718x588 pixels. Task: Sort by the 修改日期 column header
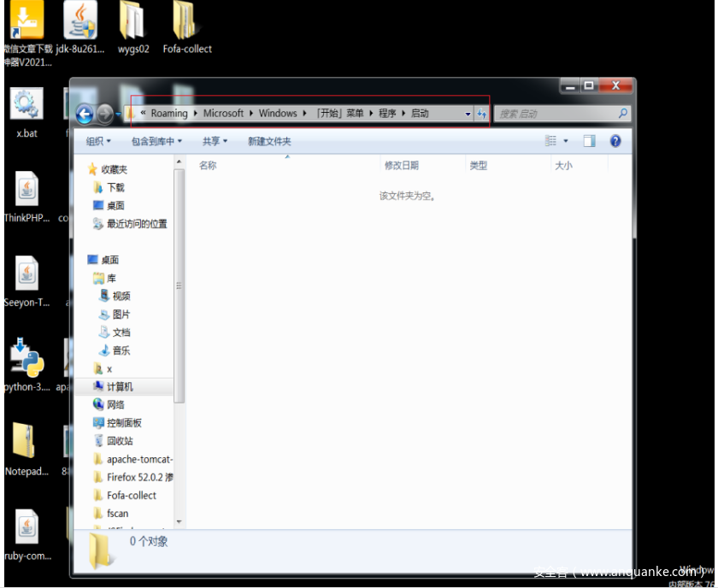coord(402,165)
